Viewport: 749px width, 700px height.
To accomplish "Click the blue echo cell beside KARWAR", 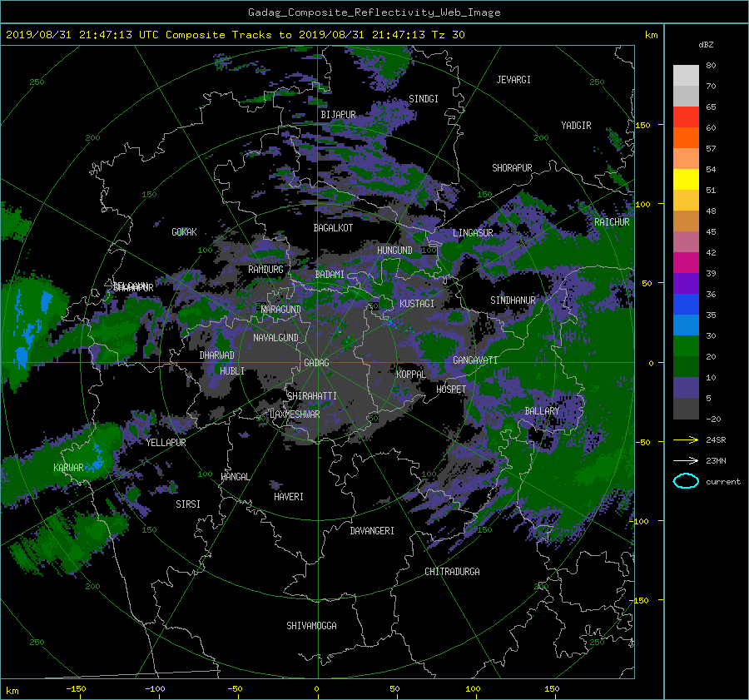I will 97,460.
